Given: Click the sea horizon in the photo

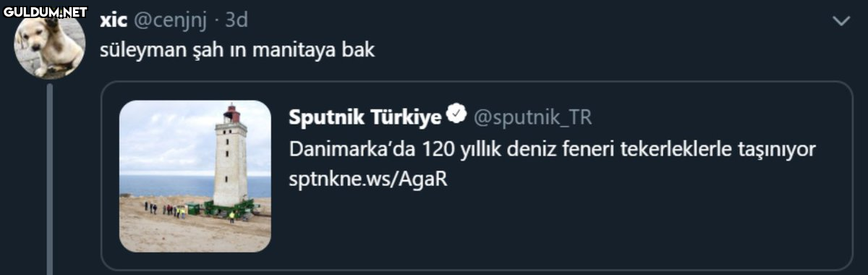Looking at the screenshot, I should [x=166, y=176].
